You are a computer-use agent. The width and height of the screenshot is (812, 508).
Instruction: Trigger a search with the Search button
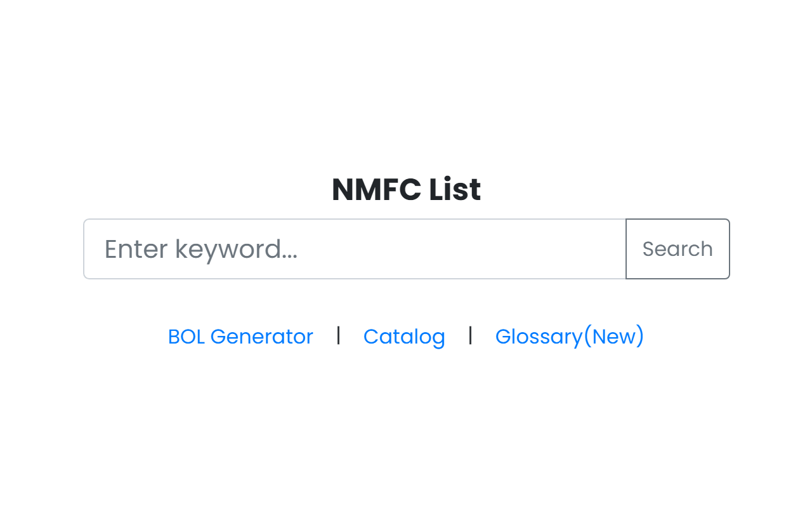(678, 248)
